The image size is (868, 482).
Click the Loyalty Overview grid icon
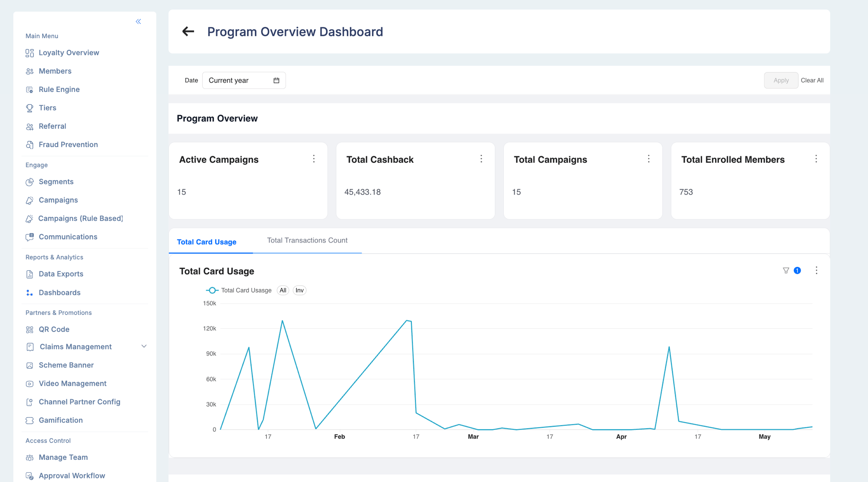30,53
